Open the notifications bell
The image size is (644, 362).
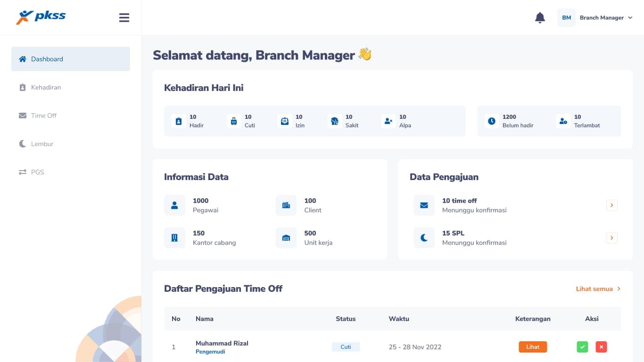tap(540, 17)
